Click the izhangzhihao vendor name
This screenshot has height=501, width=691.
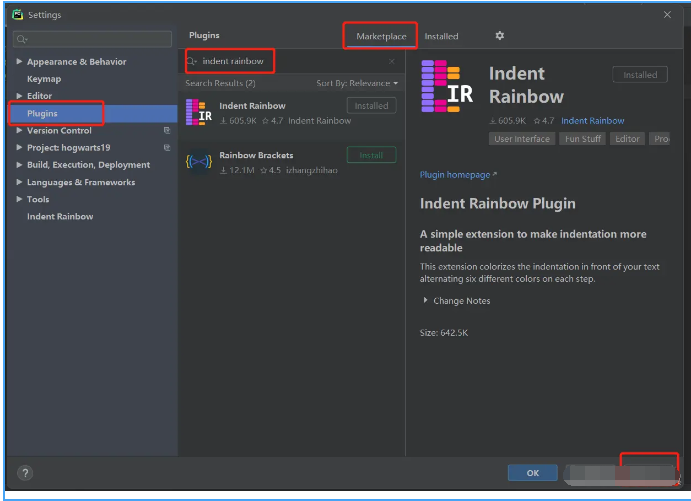click(x=312, y=170)
